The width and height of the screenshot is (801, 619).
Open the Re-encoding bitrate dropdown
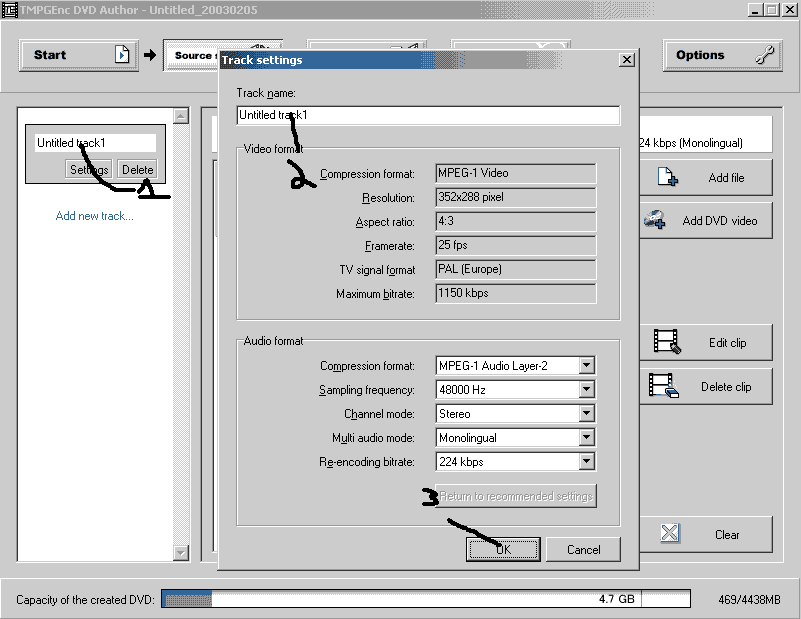(x=586, y=461)
